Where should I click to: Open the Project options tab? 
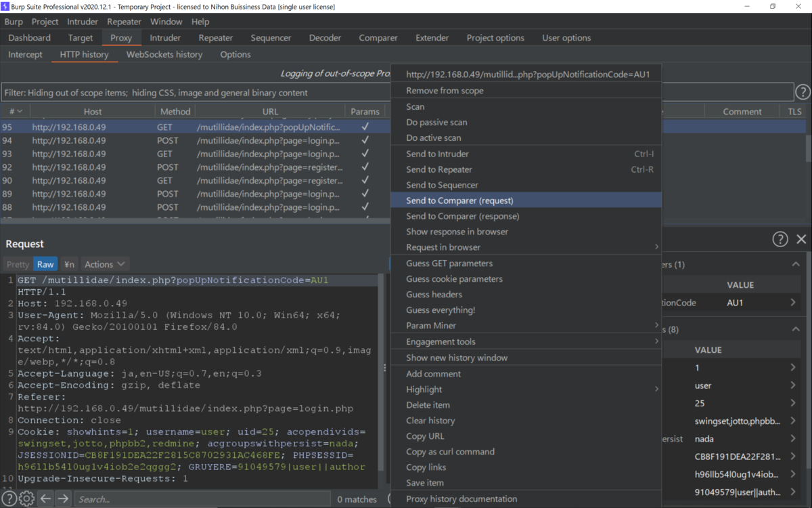click(x=495, y=38)
